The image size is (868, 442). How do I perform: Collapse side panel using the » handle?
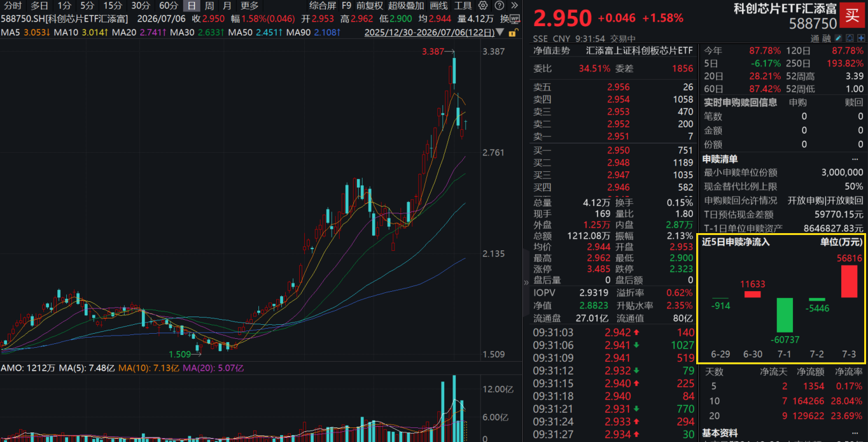pyautogui.click(x=526, y=282)
